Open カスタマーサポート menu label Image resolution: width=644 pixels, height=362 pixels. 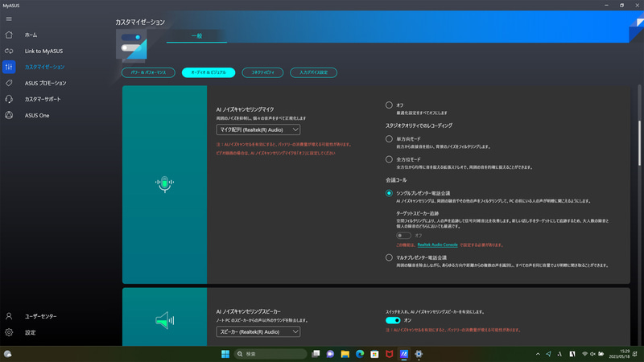coord(43,99)
